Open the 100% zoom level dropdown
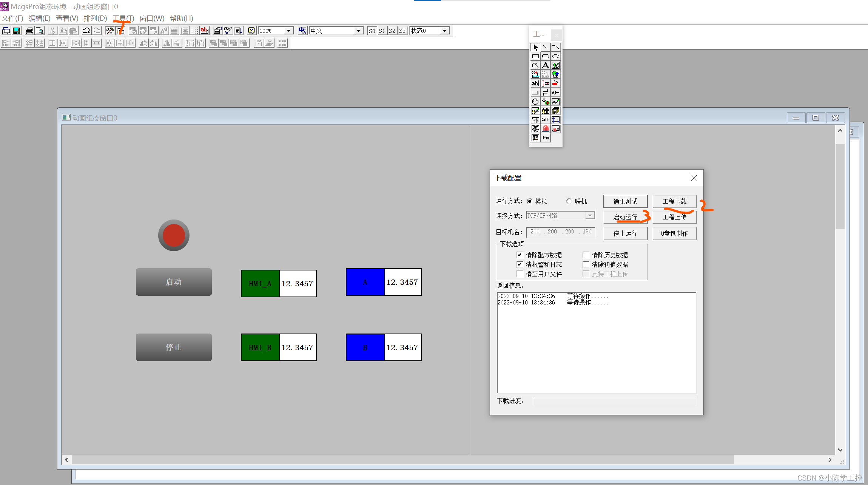 [288, 31]
